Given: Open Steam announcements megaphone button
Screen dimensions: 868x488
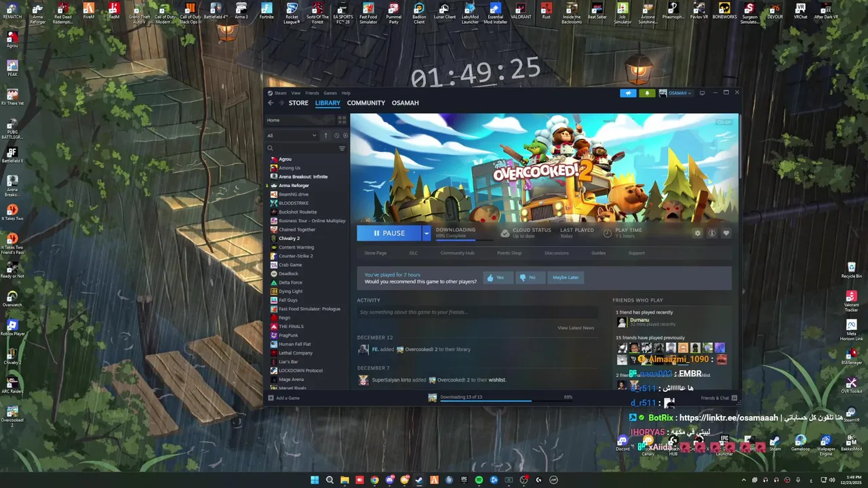Looking at the screenshot, I should click(x=628, y=93).
